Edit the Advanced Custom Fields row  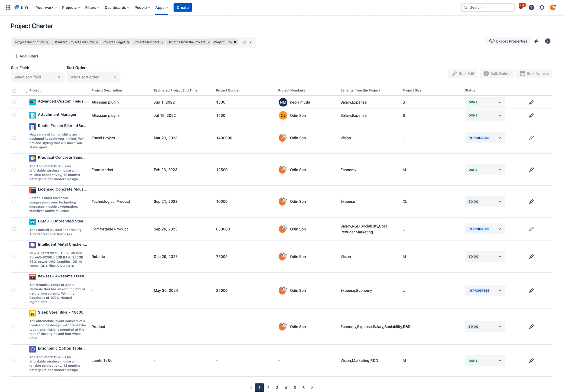531,102
